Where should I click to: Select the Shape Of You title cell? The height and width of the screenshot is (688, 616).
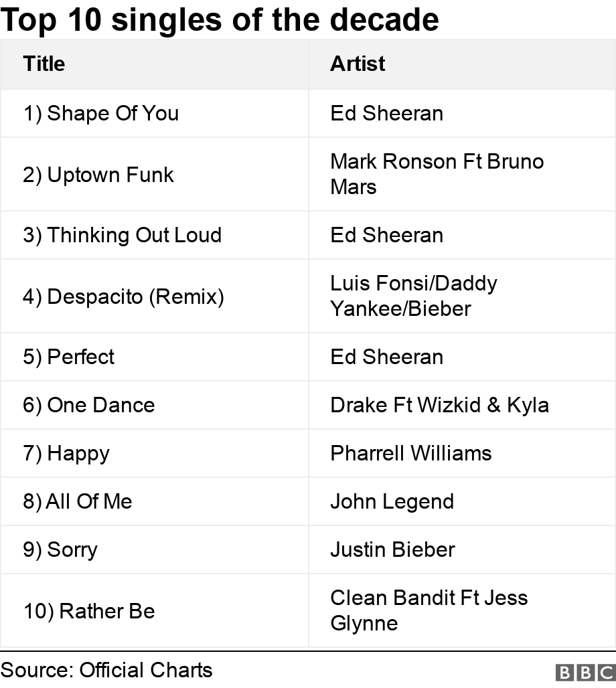(x=101, y=113)
